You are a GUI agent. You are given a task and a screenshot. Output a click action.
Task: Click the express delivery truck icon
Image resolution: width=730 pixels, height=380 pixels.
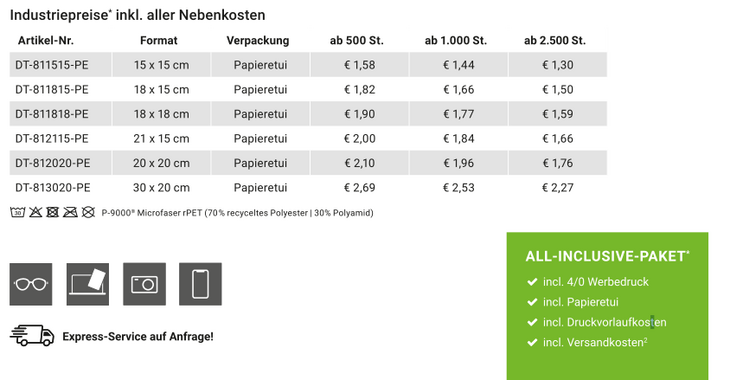32,336
